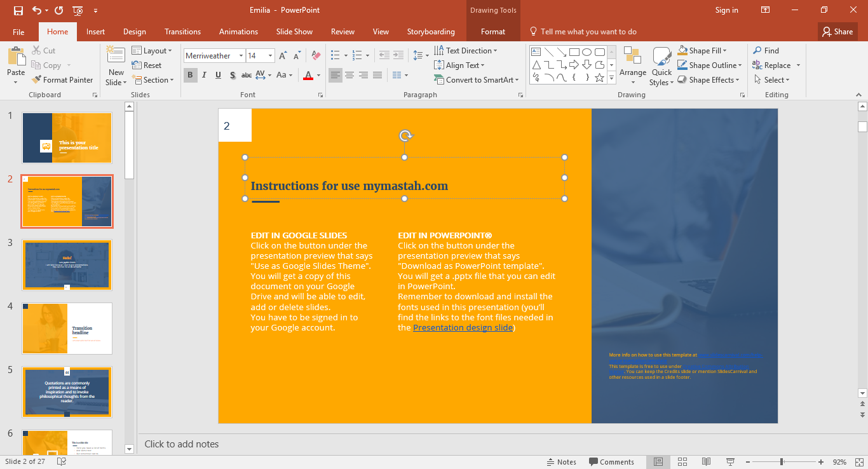The height and width of the screenshot is (469, 868).
Task: Pick the Text Box shape in the gallery
Action: (536, 51)
